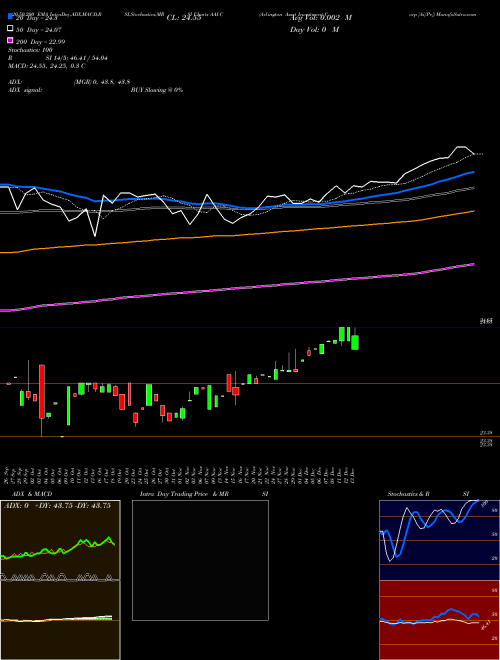Click the 'ADX: 0 +DY: 43.75 -DY: 43.75' header
This screenshot has height=660, width=500.
tap(57, 506)
